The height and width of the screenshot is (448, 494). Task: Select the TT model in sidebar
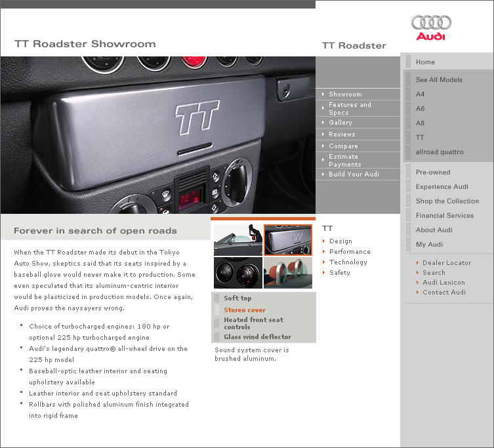click(420, 137)
